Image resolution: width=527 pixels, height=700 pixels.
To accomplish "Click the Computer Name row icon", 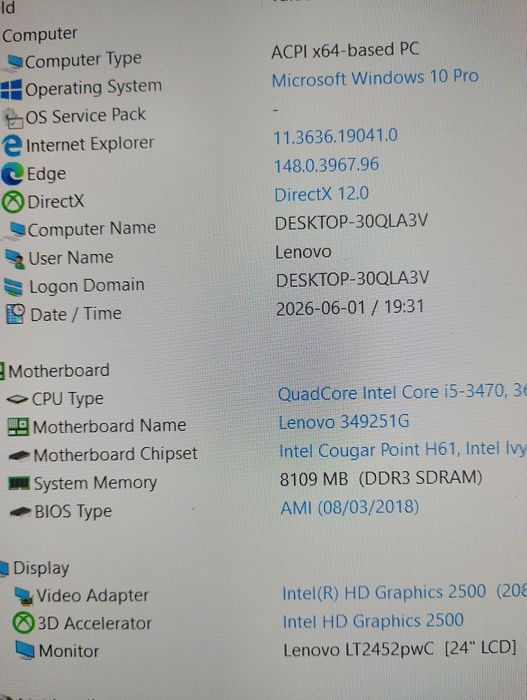I will (17, 230).
